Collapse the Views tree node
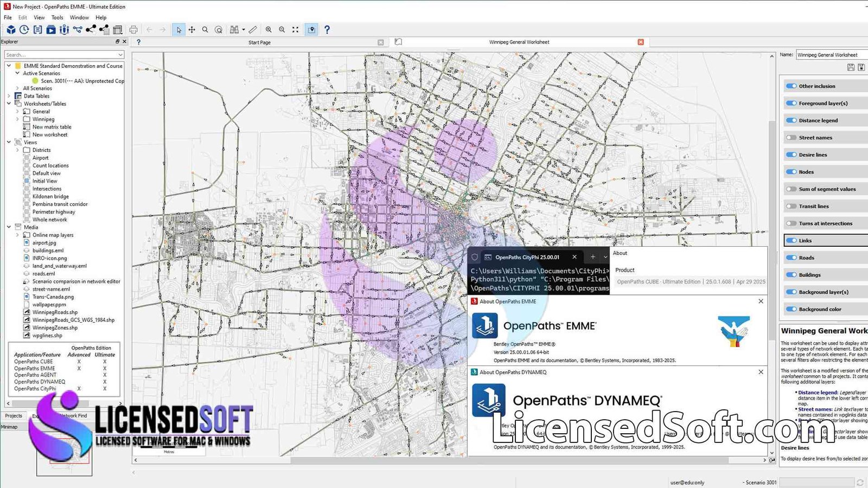The height and width of the screenshot is (488, 868). click(9, 142)
